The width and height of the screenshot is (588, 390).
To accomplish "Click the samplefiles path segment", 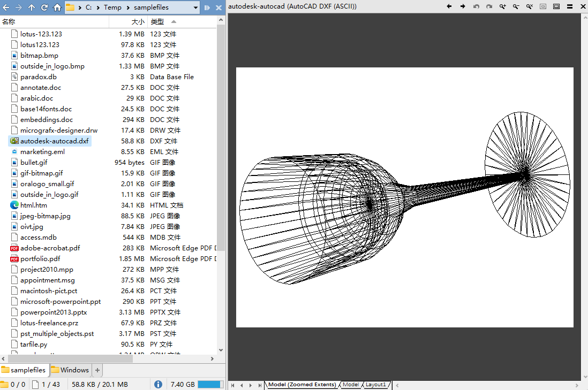I will 151,7.
